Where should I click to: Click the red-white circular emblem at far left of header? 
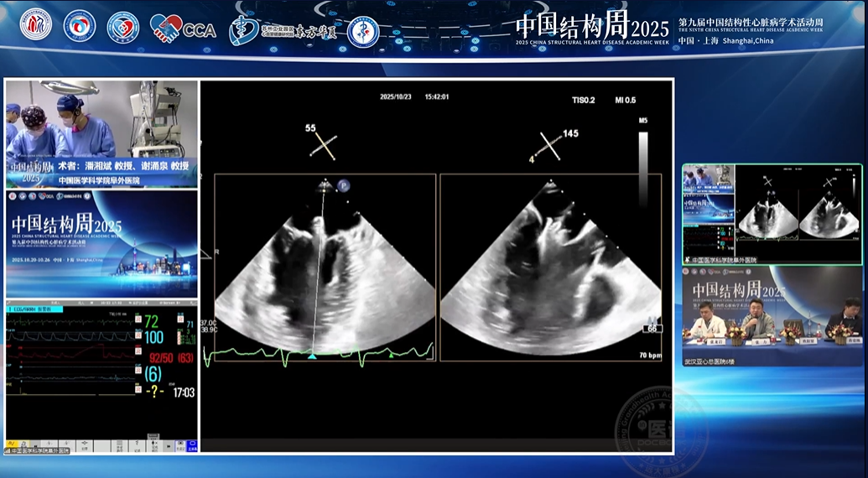35,24
